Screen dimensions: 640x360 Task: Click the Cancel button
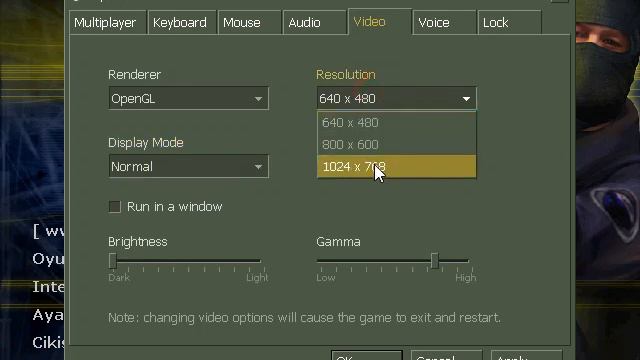[447, 355]
